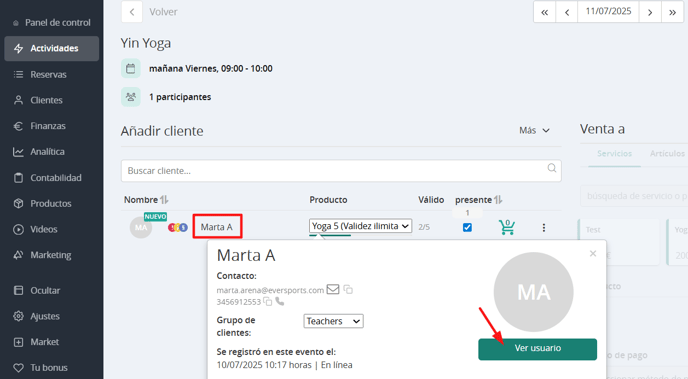Click the participants group icon
688x379 pixels.
click(x=131, y=97)
